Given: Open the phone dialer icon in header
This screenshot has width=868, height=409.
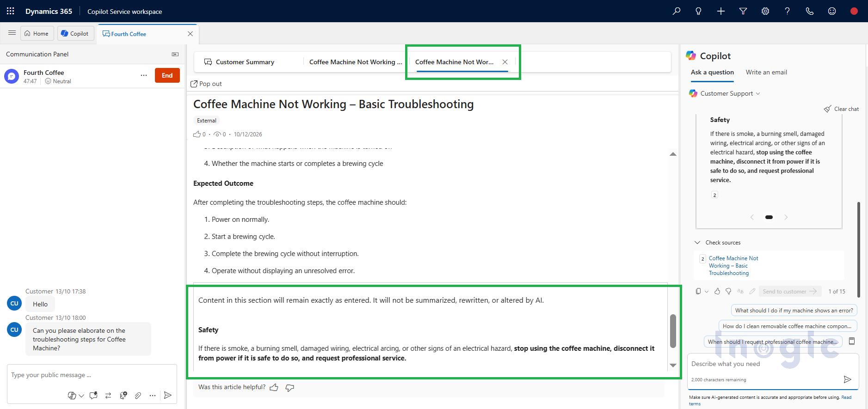Looking at the screenshot, I should point(810,11).
